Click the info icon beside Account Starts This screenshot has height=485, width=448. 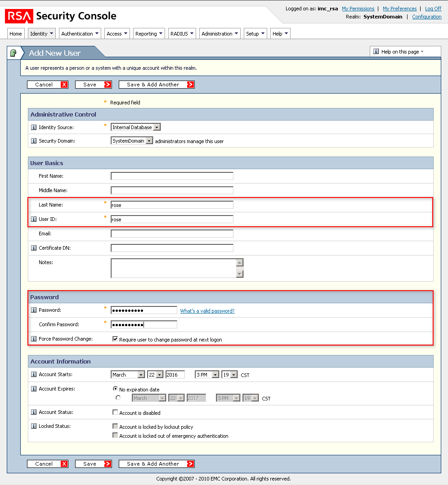tap(34, 375)
